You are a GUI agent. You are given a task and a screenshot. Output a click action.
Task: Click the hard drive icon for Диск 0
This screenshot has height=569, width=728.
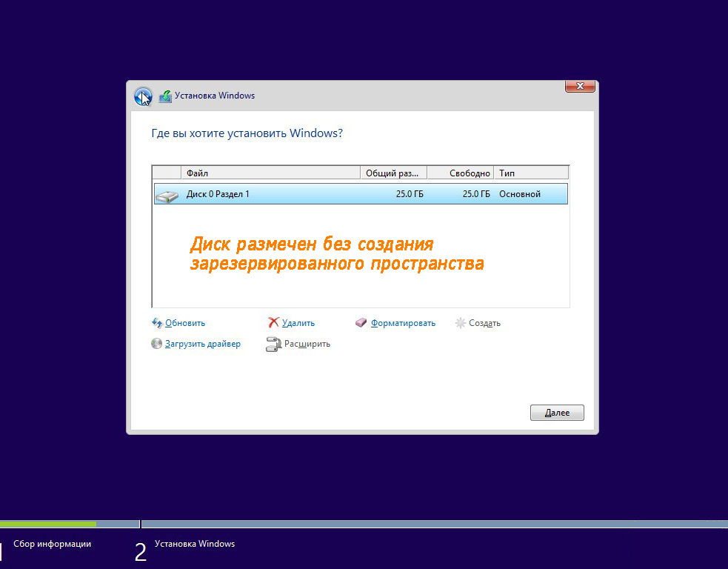tap(167, 195)
